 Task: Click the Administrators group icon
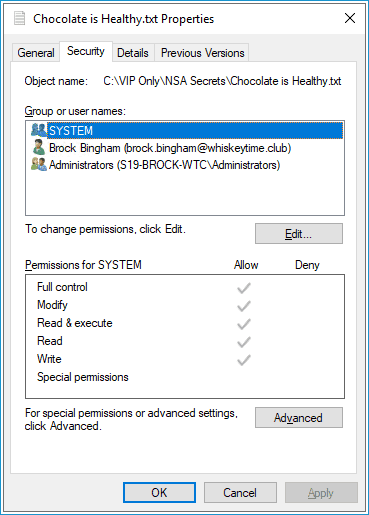click(39, 164)
